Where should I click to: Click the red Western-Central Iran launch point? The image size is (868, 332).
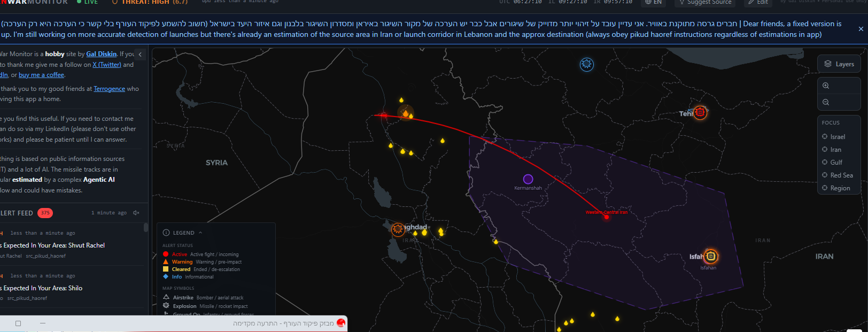[x=606, y=217]
